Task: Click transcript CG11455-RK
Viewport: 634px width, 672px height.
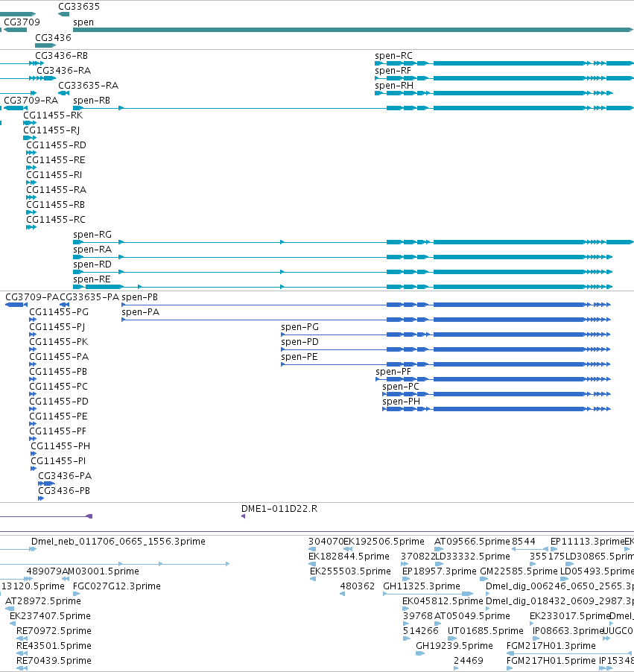Action: coord(53,115)
